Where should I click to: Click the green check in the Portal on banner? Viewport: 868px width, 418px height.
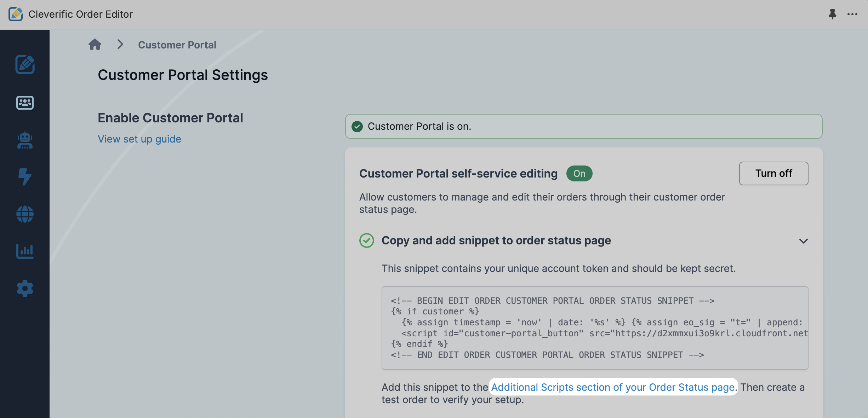click(357, 126)
